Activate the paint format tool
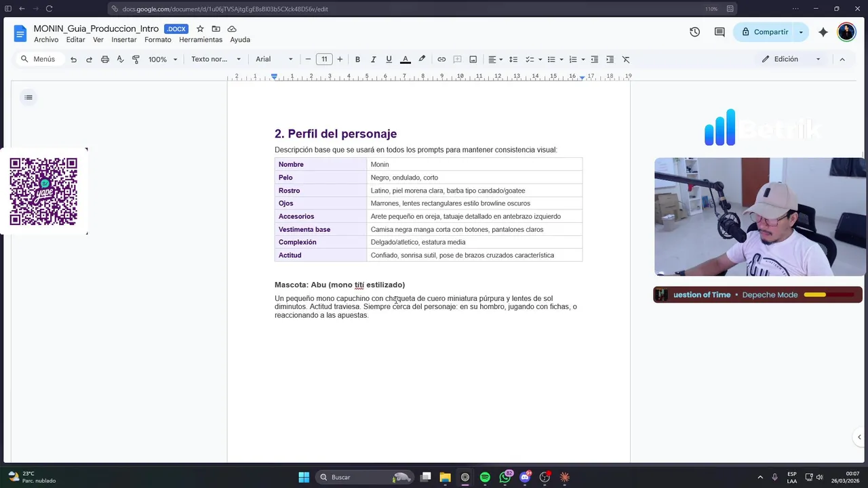The height and width of the screenshot is (488, 868). pyautogui.click(x=136, y=60)
